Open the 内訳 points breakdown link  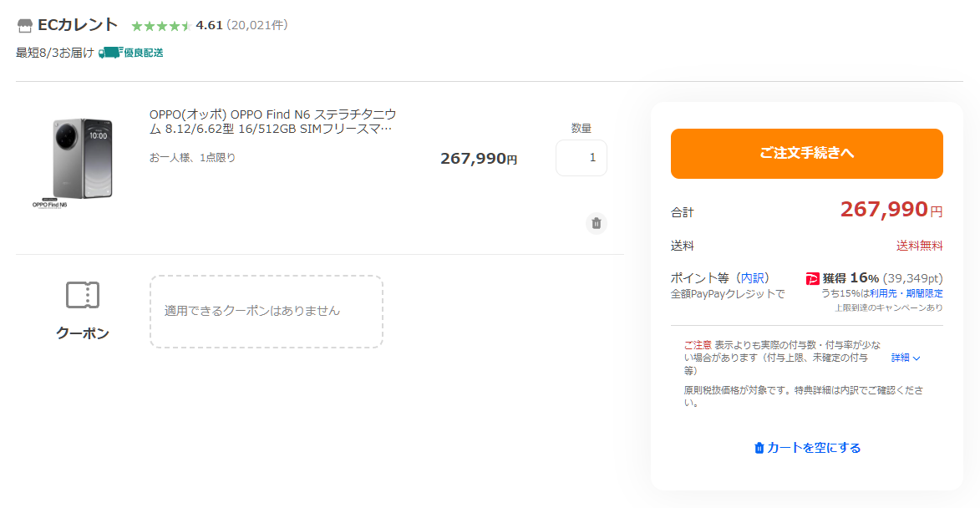[753, 278]
